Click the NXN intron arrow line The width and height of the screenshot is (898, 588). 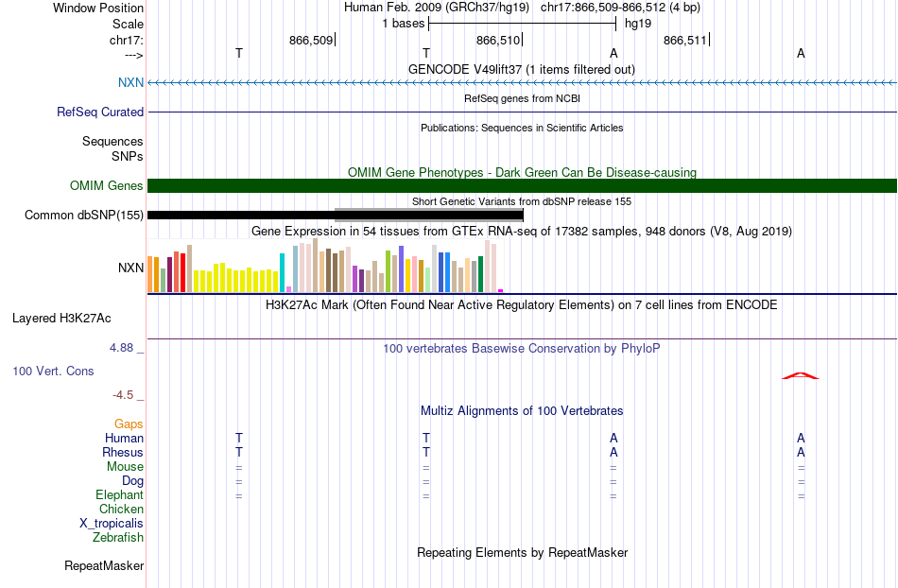(x=522, y=83)
